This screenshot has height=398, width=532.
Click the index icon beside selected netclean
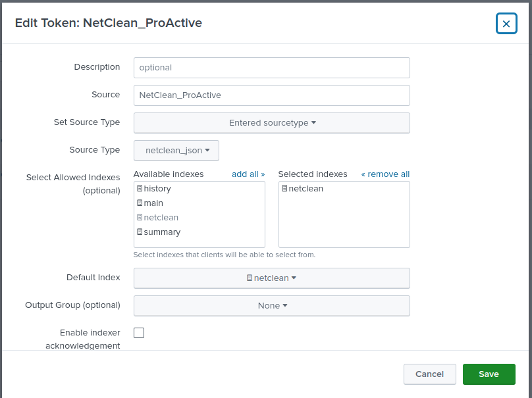[284, 188]
